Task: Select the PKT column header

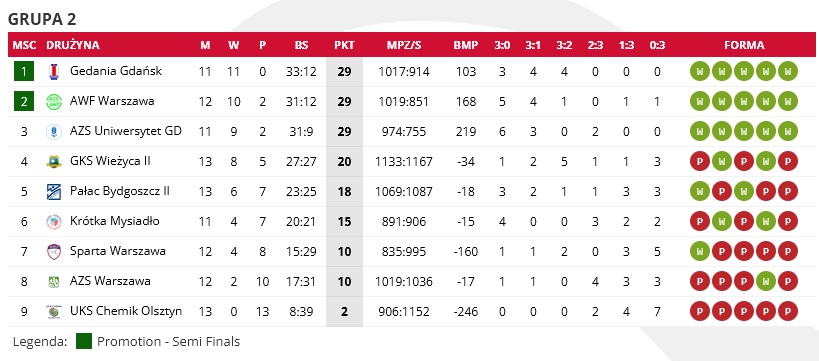Action: 344,45
